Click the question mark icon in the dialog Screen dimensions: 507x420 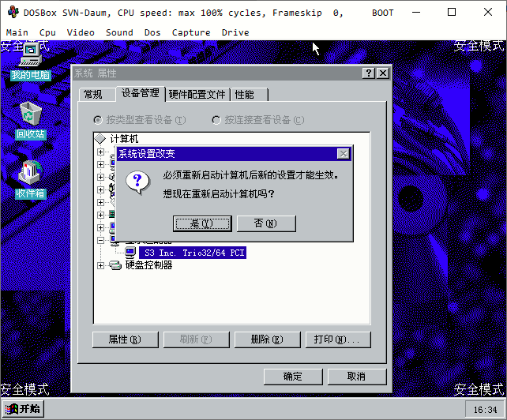point(138,182)
